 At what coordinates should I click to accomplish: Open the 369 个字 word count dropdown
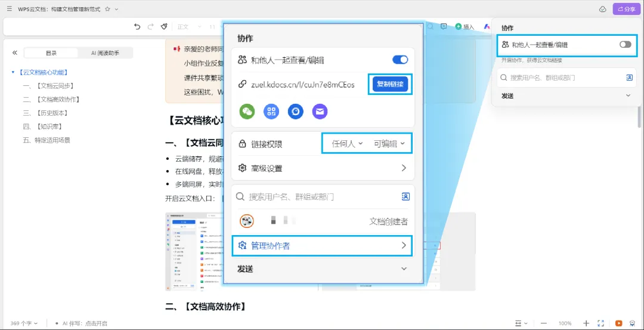[24, 323]
